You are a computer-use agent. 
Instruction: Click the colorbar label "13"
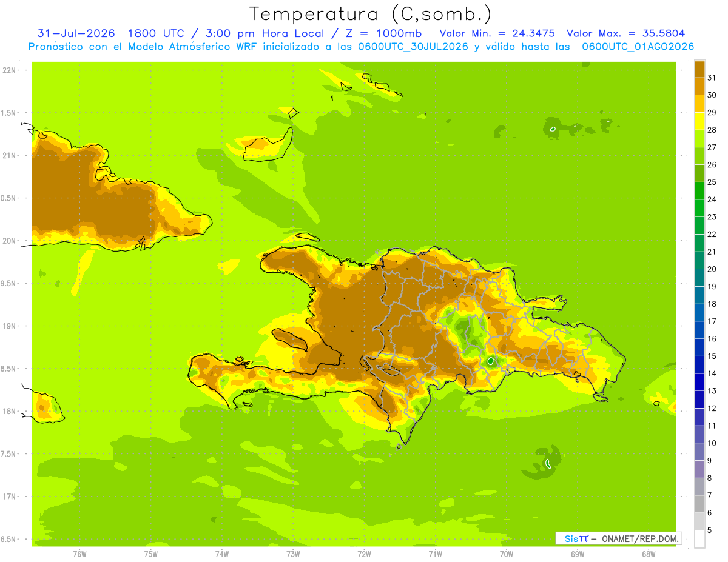point(712,391)
